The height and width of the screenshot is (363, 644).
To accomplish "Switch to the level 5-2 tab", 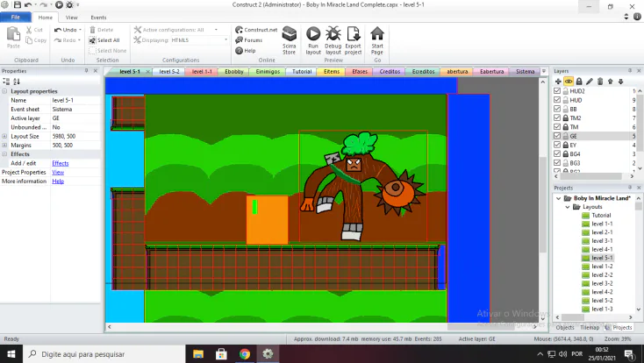I will click(169, 71).
